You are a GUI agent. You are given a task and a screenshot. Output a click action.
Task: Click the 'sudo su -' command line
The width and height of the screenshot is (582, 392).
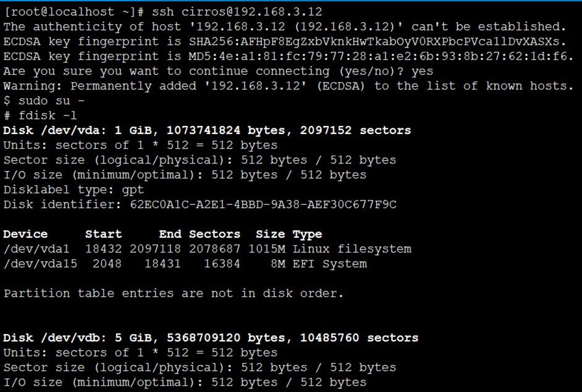click(x=51, y=101)
